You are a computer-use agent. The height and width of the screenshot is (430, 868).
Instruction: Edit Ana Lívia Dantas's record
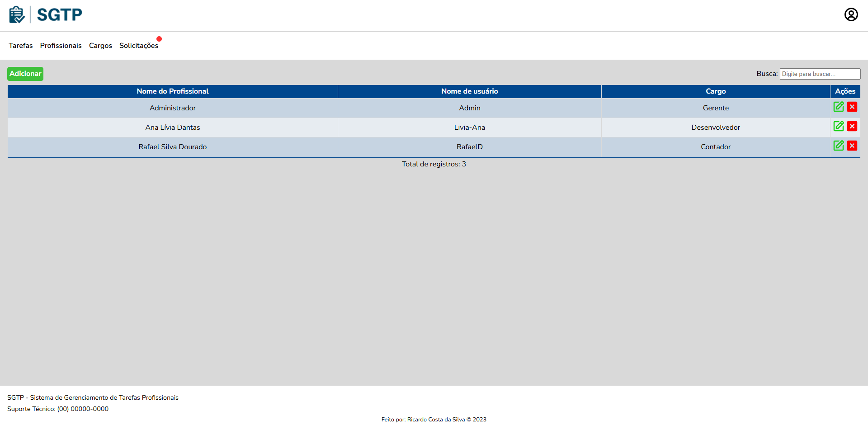coord(839,126)
